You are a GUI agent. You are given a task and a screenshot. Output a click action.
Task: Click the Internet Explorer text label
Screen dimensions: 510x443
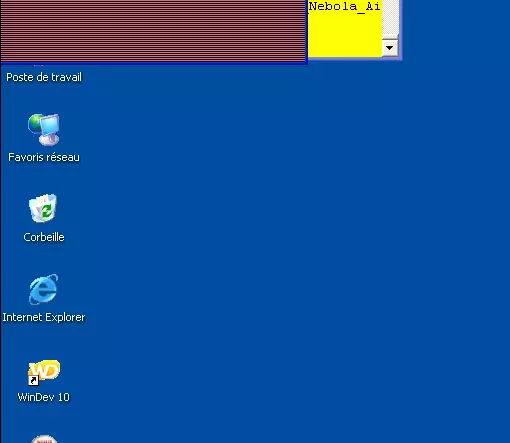tap(44, 317)
